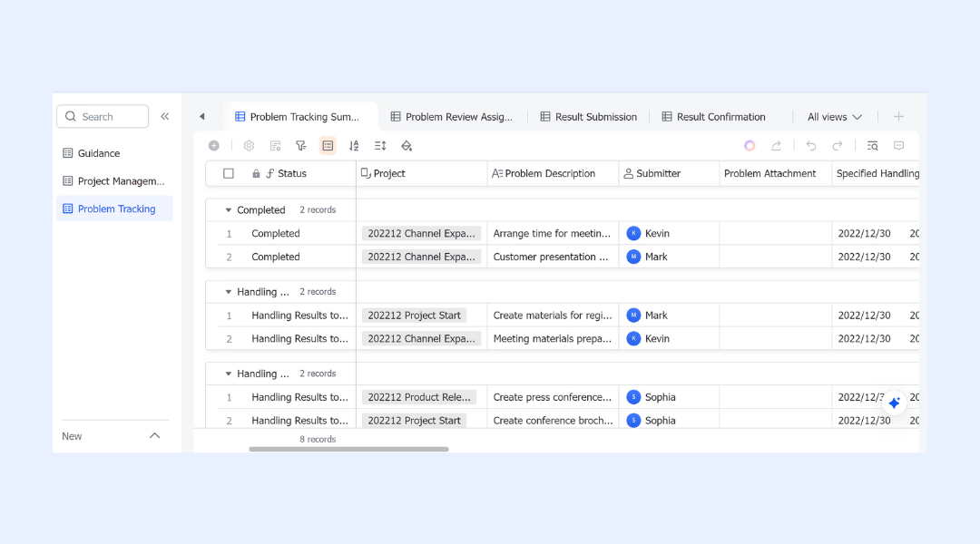Click the share arrow icon
The width and height of the screenshot is (980, 544).
[776, 146]
